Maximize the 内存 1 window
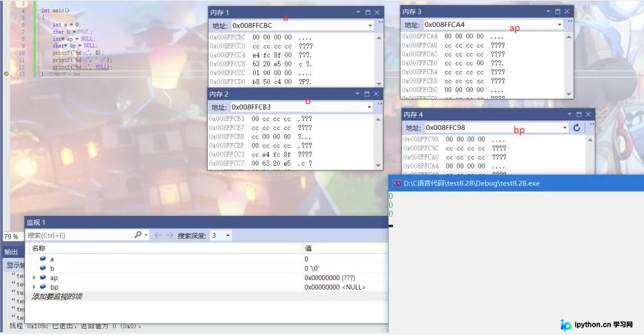This screenshot has width=644, height=335. click(x=367, y=12)
